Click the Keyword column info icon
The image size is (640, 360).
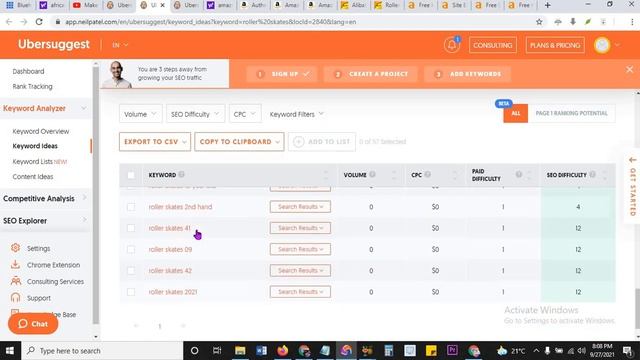(181, 174)
